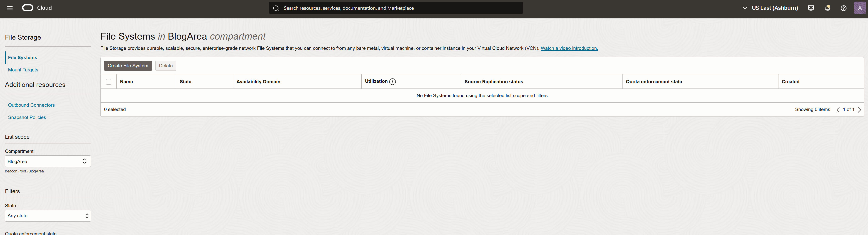Click the Availability Domain column header
Image resolution: width=868 pixels, height=235 pixels.
tap(258, 82)
